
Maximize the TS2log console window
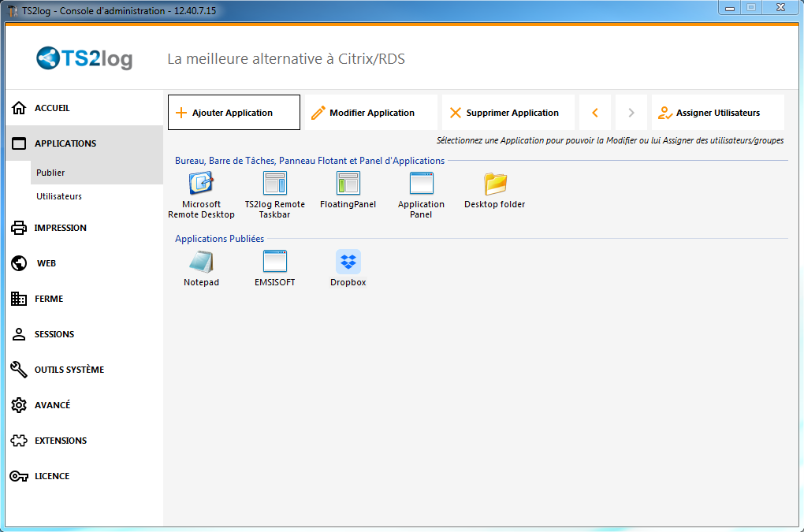(x=751, y=8)
